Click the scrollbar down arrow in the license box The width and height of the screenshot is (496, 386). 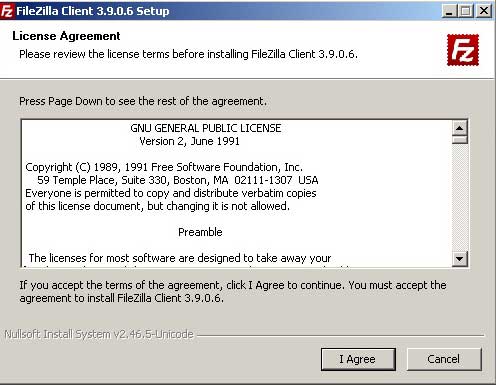point(460,258)
